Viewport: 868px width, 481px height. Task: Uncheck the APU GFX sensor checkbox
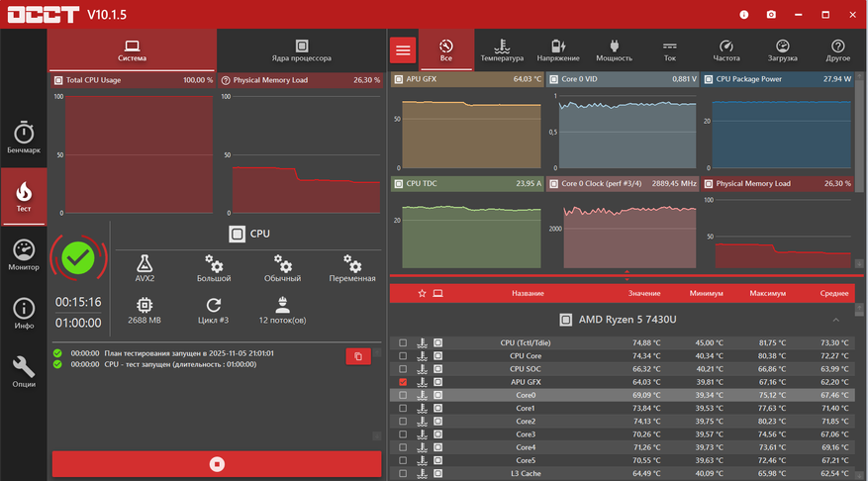click(403, 382)
